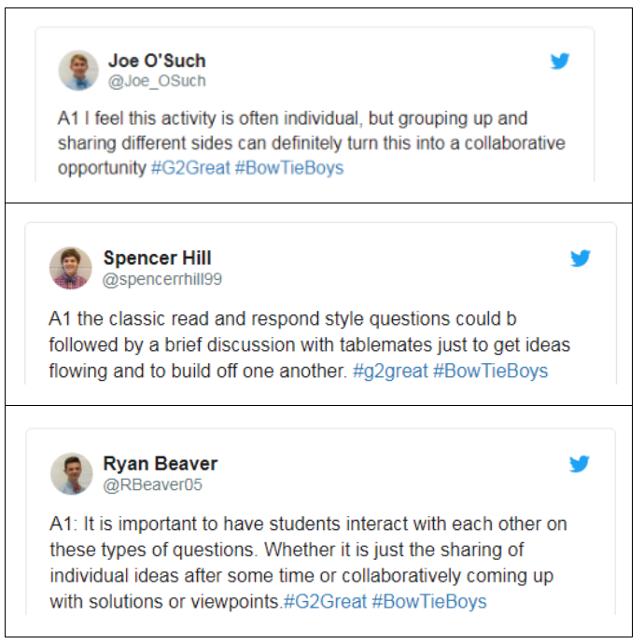Click the Twitter bird icon on Joe O'Such's tweet

coord(559,61)
